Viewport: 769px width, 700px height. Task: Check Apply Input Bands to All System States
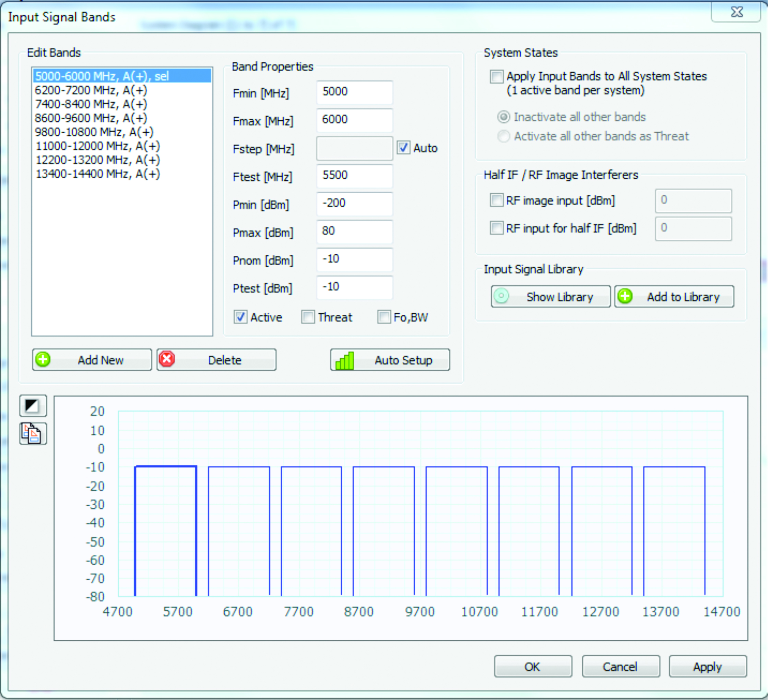click(496, 76)
